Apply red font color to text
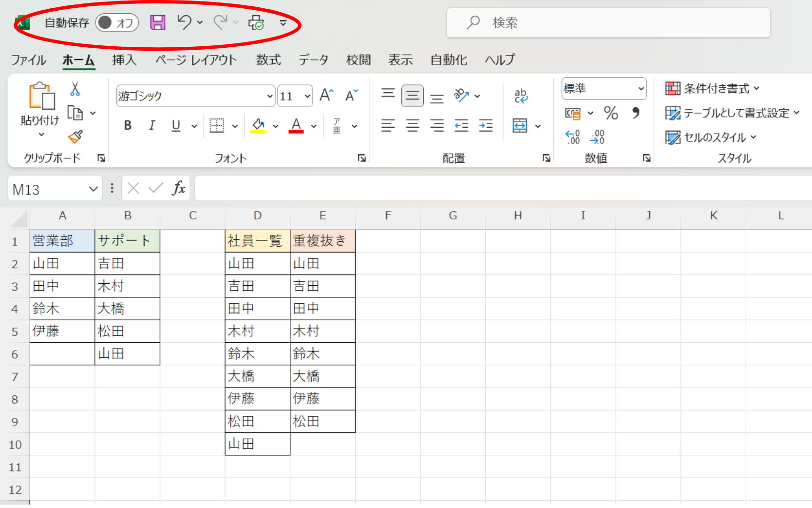812x508 pixels. point(296,126)
